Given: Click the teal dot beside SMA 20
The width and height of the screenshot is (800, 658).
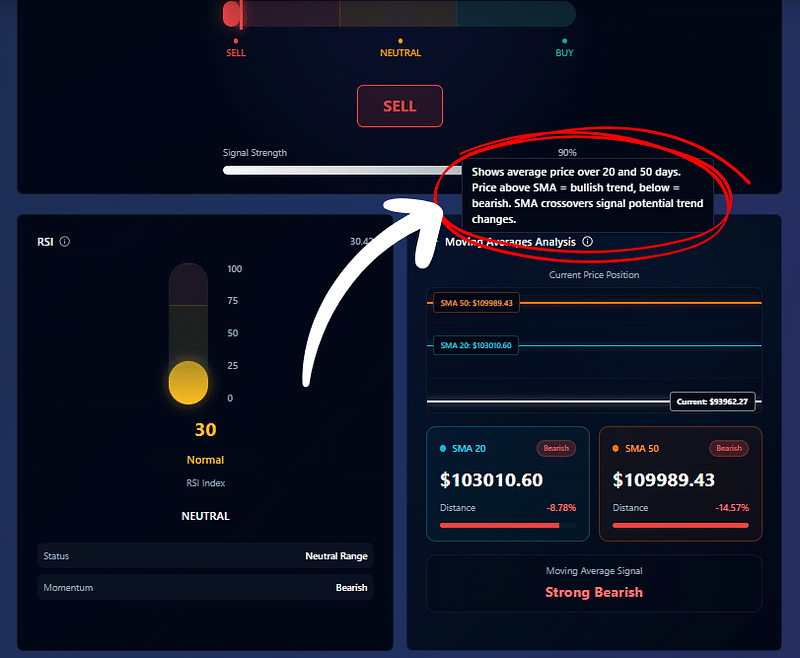Looking at the screenshot, I should (443, 449).
